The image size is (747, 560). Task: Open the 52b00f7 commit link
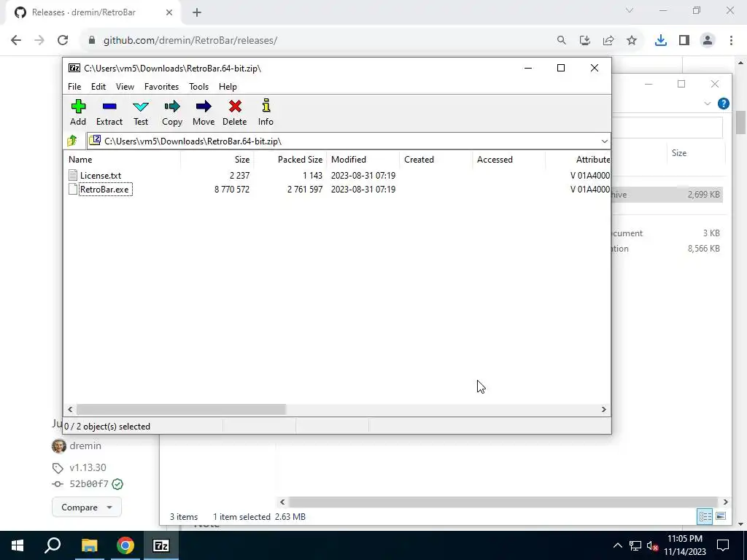coord(89,484)
